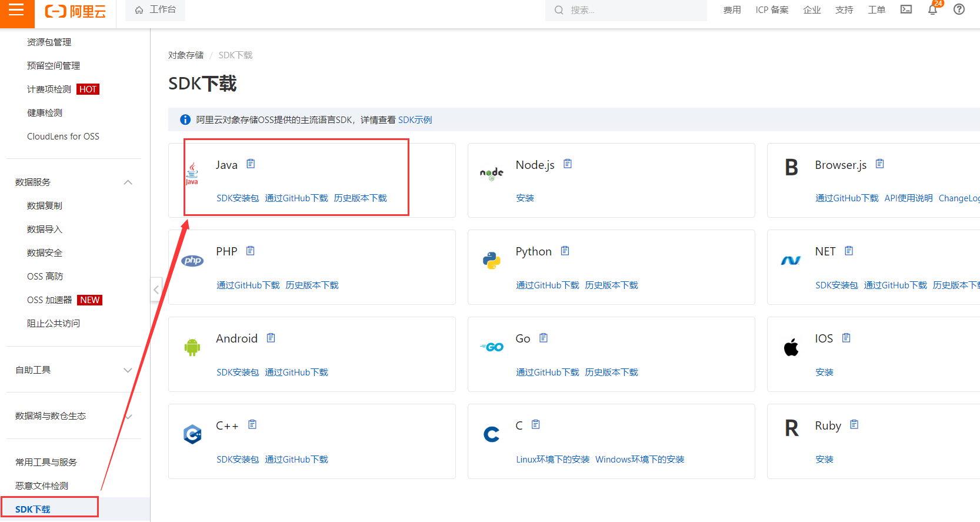Click the Node.js logo icon

coord(492,173)
